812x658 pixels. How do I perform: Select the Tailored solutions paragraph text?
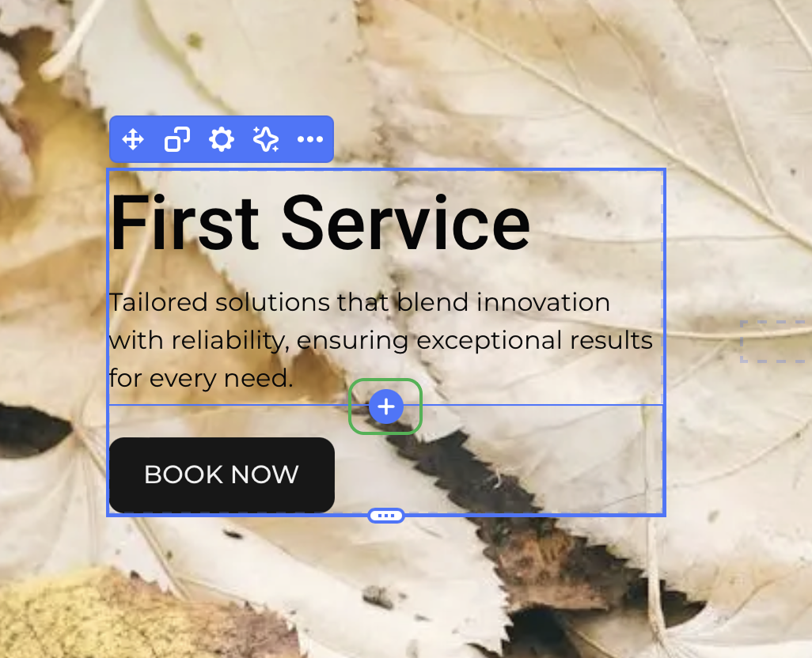pyautogui.click(x=381, y=340)
